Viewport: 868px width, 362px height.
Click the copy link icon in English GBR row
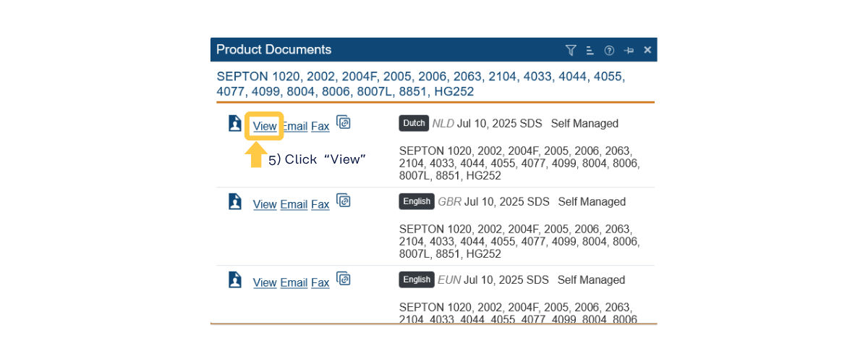point(344,201)
